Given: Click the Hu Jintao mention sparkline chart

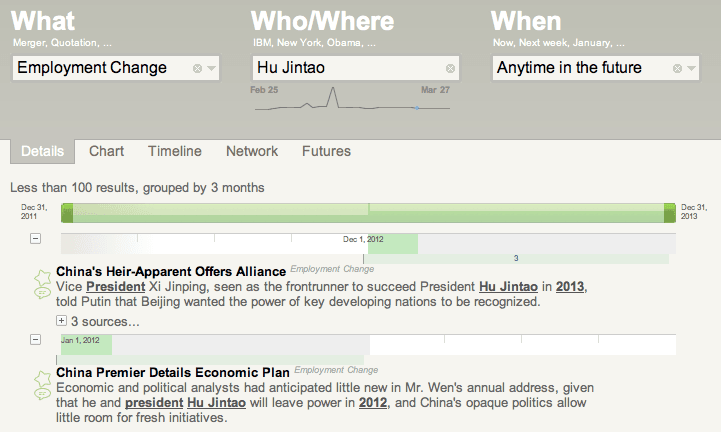Looking at the screenshot, I should [352, 99].
